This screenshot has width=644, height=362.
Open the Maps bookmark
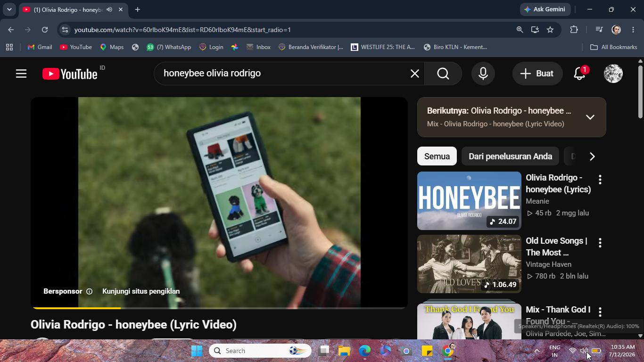(112, 47)
